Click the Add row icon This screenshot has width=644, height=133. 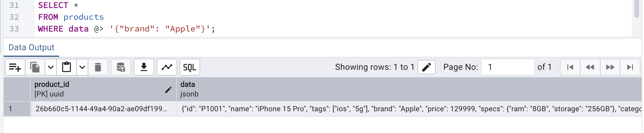point(15,67)
